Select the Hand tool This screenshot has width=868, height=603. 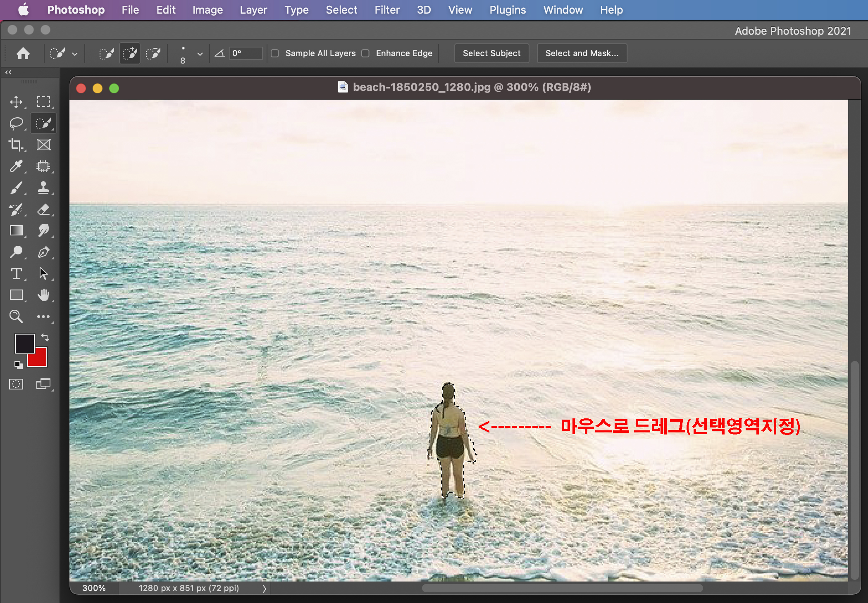click(43, 295)
